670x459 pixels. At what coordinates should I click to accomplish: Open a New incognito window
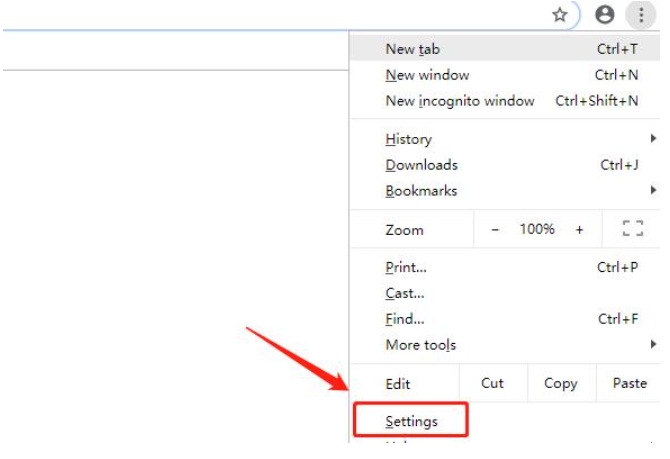pyautogui.click(x=459, y=101)
